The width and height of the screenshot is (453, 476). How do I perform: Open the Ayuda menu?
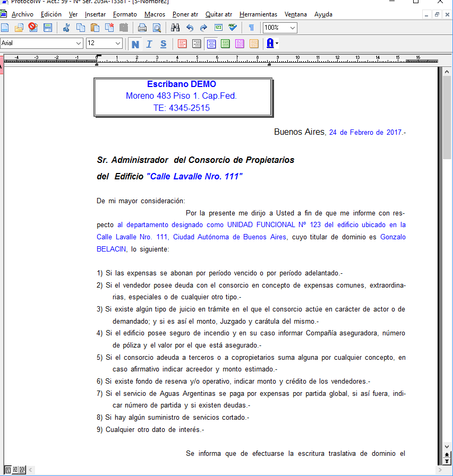click(x=323, y=14)
